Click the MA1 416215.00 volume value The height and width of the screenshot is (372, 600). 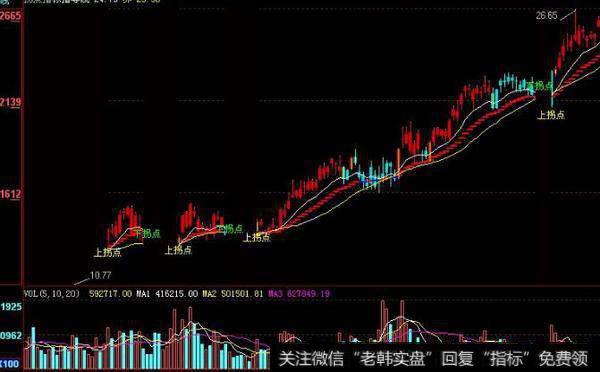167,294
